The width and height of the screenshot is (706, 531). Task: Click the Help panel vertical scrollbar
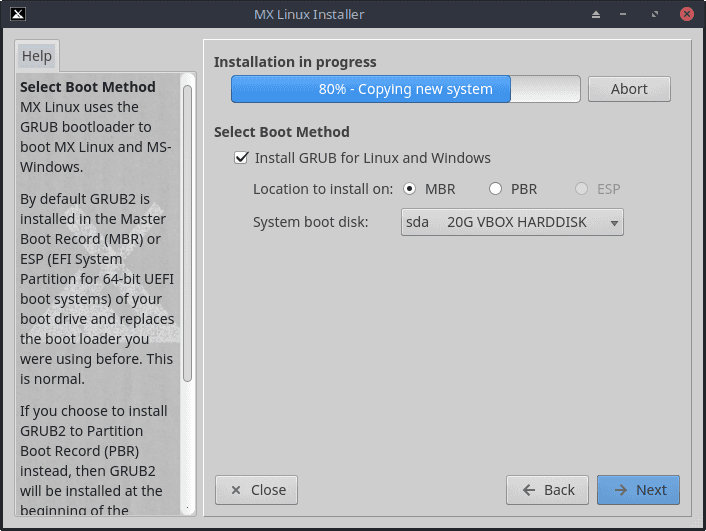point(187,233)
